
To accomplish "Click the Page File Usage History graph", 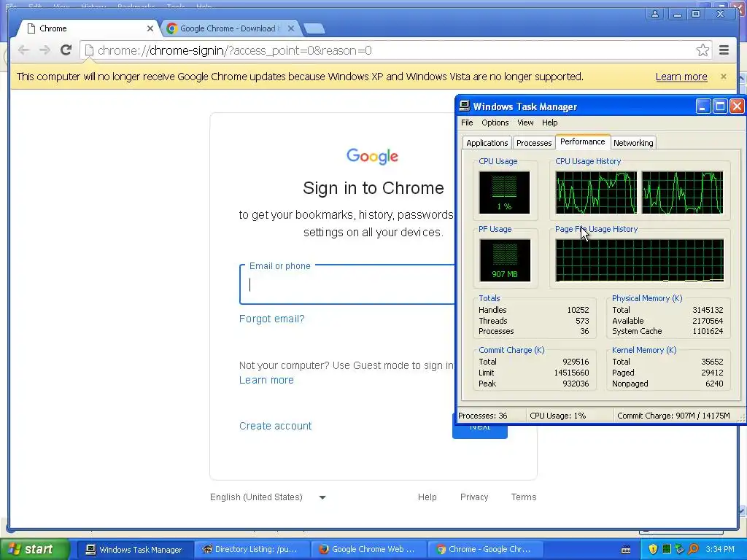I will coord(639,260).
